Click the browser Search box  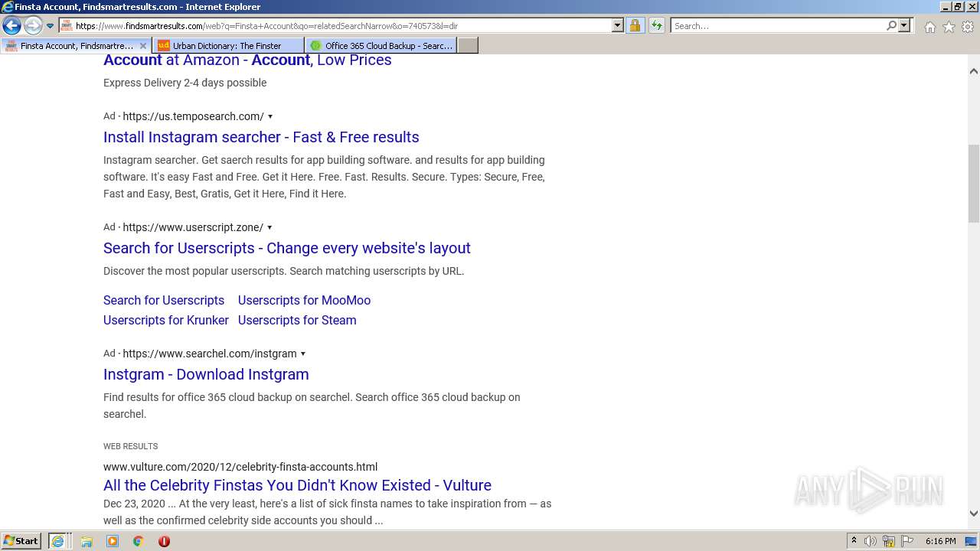(x=778, y=26)
